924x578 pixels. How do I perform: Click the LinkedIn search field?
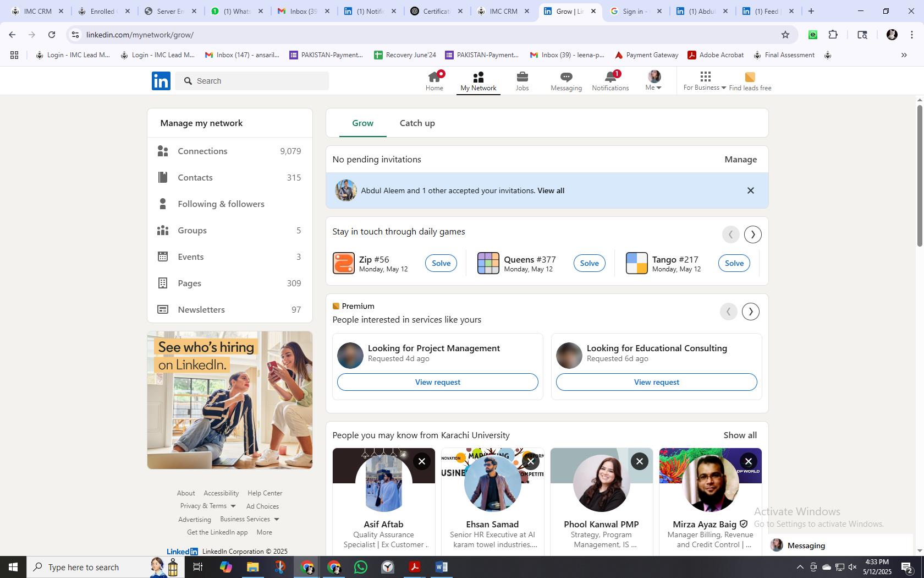252,81
